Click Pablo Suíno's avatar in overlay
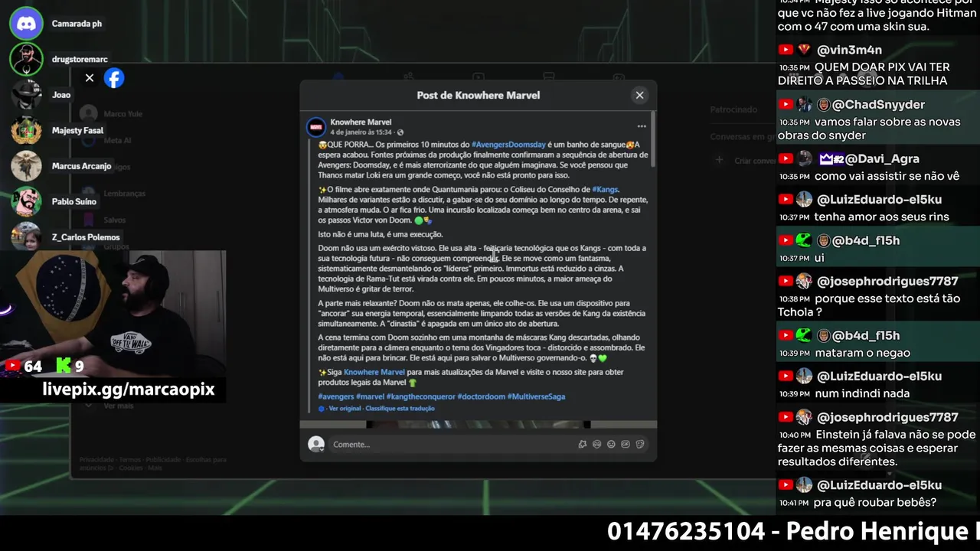980x551 pixels. coord(26,201)
